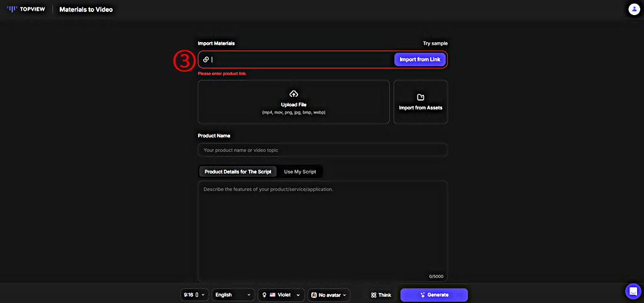Image resolution: width=644 pixels, height=303 pixels.
Task: Click the Import from Link button
Action: pyautogui.click(x=419, y=60)
